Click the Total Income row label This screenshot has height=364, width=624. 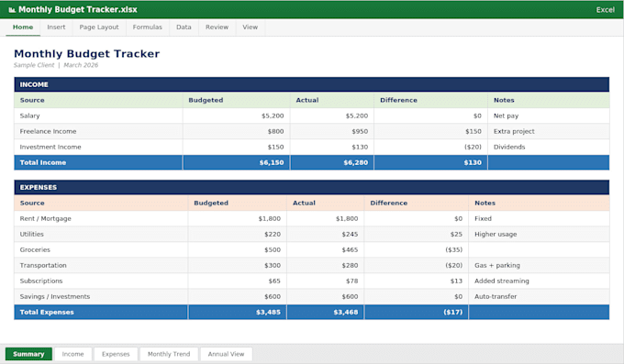(43, 162)
